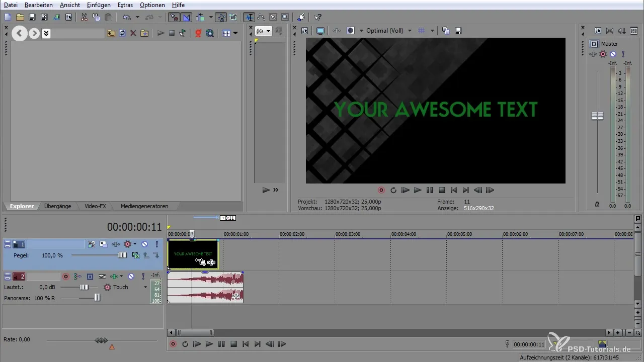Viewport: 644px width, 362px height.
Task: Open the undo history dropdown arrow
Action: tap(137, 17)
